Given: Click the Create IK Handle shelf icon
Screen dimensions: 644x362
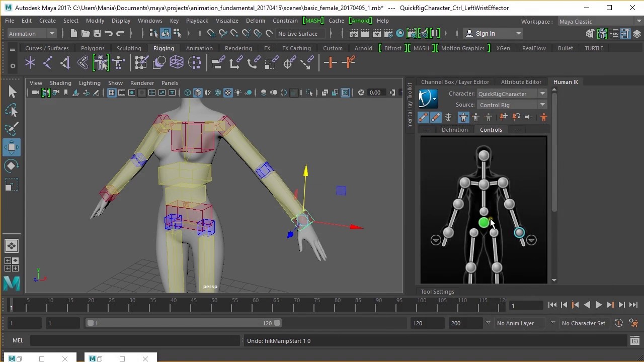Looking at the screenshot, I should pos(65,63).
